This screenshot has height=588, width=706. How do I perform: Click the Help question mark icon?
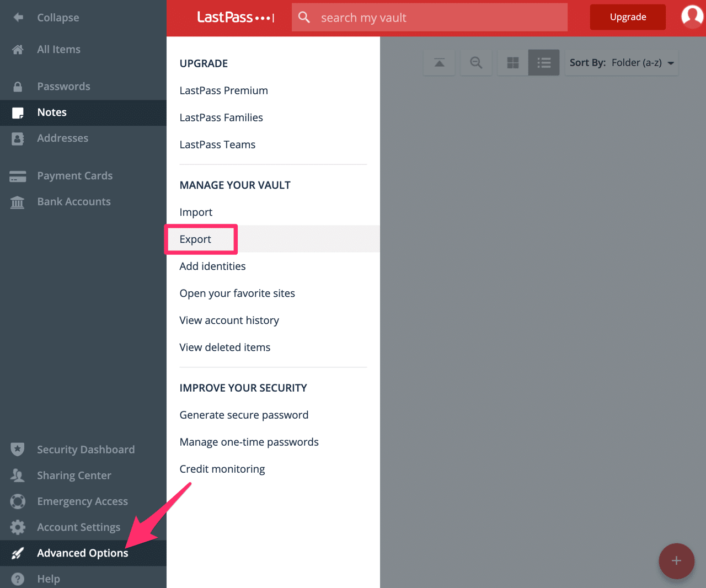click(18, 579)
